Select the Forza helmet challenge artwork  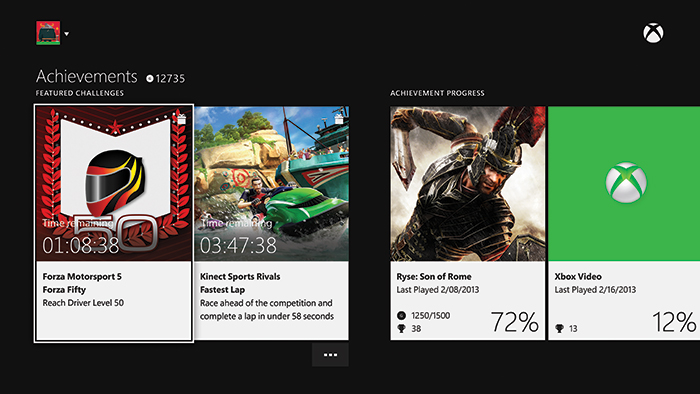click(x=114, y=184)
